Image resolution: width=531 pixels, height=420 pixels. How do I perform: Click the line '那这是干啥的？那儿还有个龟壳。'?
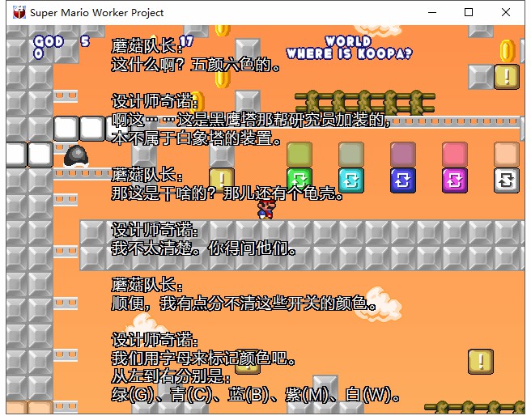click(227, 193)
